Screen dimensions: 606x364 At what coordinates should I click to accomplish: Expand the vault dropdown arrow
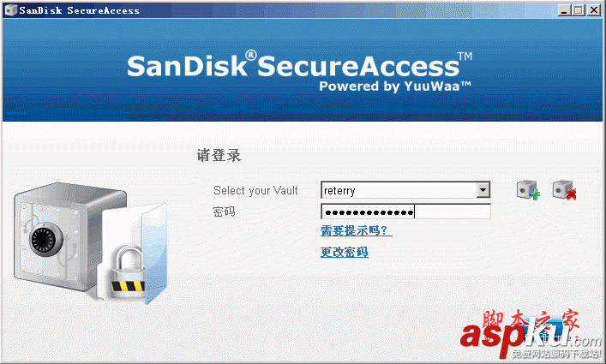[483, 190]
